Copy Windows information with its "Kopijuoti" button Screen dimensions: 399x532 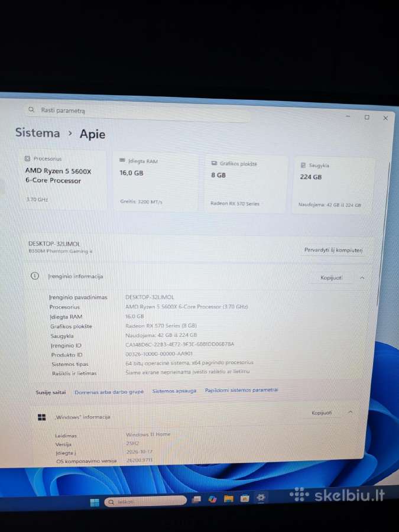coord(322,413)
